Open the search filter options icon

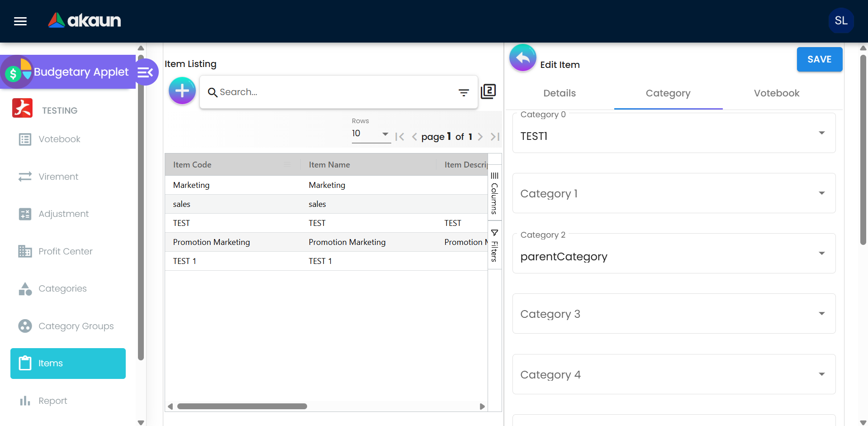pyautogui.click(x=464, y=92)
